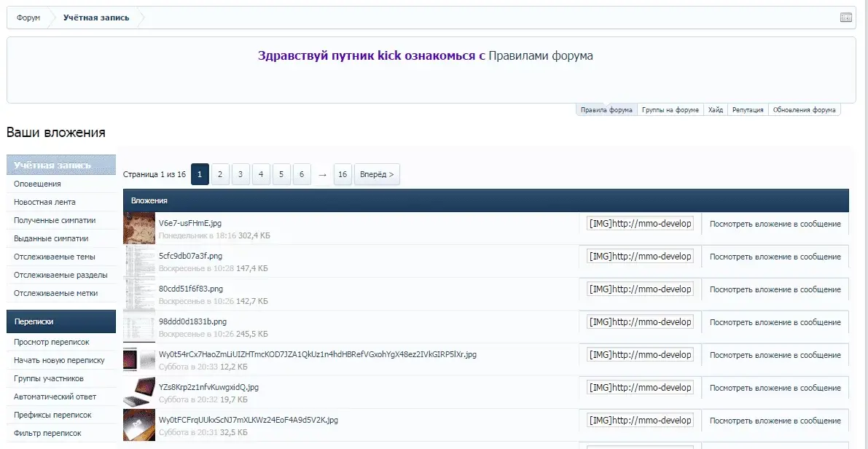Open thumbnail of YZs8Krp2z1nfvKuwgxidQ.jpg
The image size is (868, 449).
tap(139, 392)
